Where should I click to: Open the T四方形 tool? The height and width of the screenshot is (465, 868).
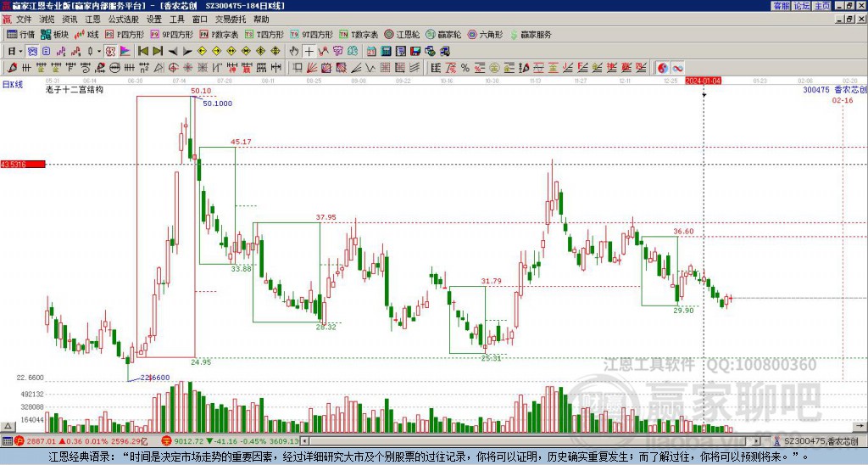(264, 34)
